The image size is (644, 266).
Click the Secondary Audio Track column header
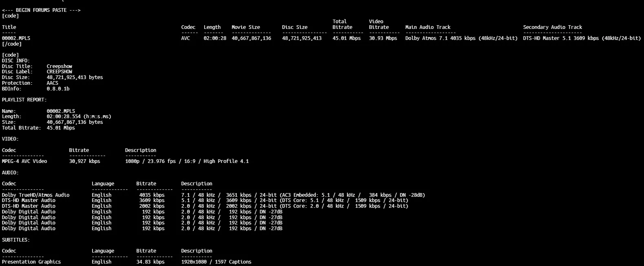552,27
